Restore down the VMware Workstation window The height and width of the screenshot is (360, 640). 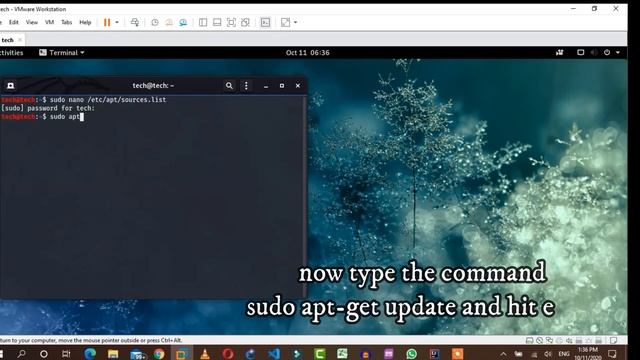click(x=594, y=9)
